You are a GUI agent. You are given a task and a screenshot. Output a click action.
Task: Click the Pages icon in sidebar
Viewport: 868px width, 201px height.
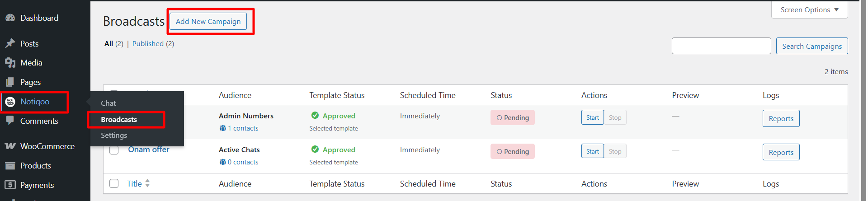click(x=10, y=82)
